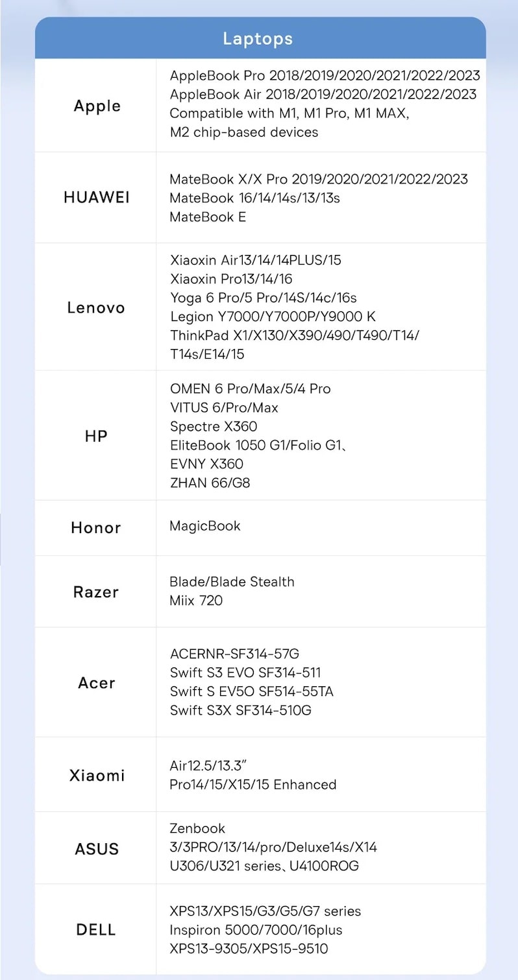Screen dimensions: 518x980
Task: Select the Blade/Blade Stealth entry
Action: (x=232, y=581)
